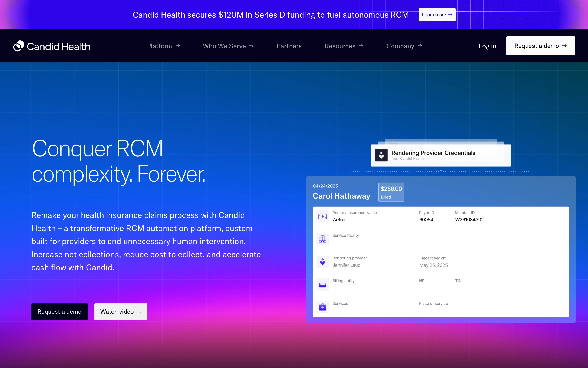Click the Service facility building icon

(x=322, y=239)
